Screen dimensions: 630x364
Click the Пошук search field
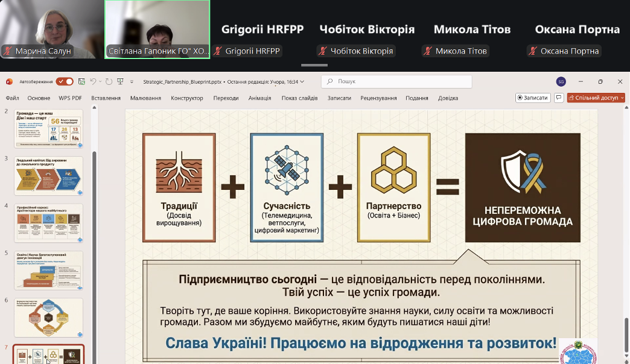pyautogui.click(x=396, y=81)
